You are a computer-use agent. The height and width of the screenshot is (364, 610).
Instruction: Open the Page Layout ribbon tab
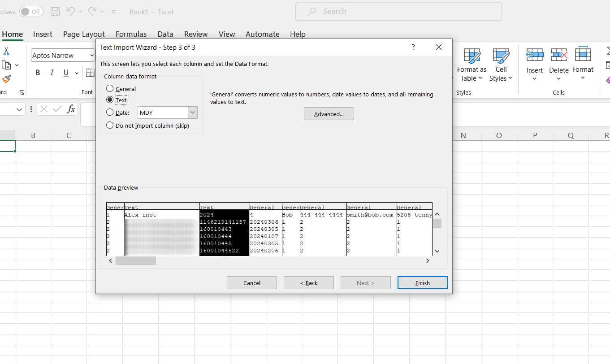84,34
